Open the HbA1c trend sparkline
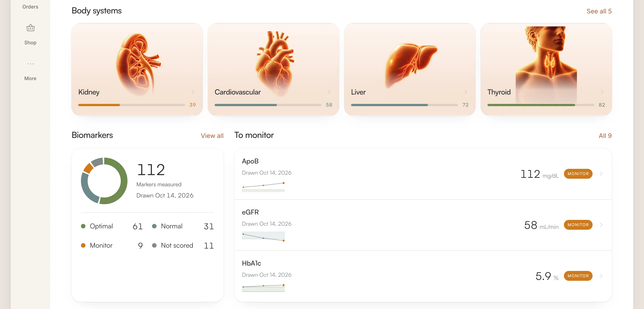The height and width of the screenshot is (309, 644). [263, 288]
